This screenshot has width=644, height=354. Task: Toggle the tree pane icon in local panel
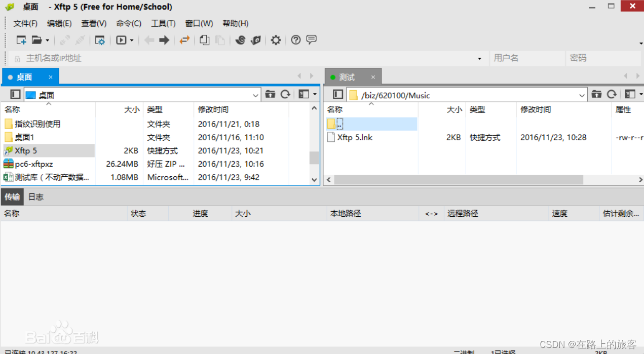click(16, 94)
